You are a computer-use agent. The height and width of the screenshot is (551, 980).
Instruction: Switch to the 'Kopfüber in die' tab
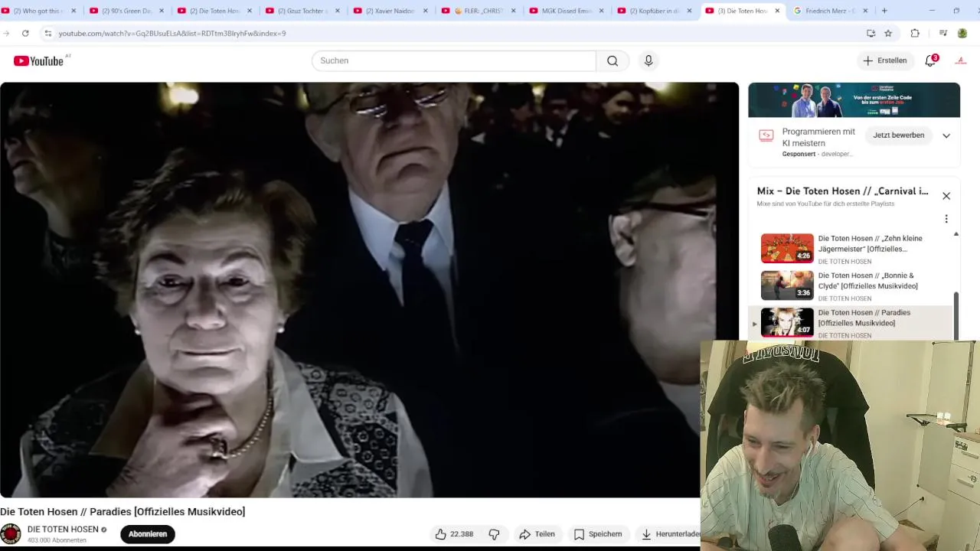tap(655, 11)
